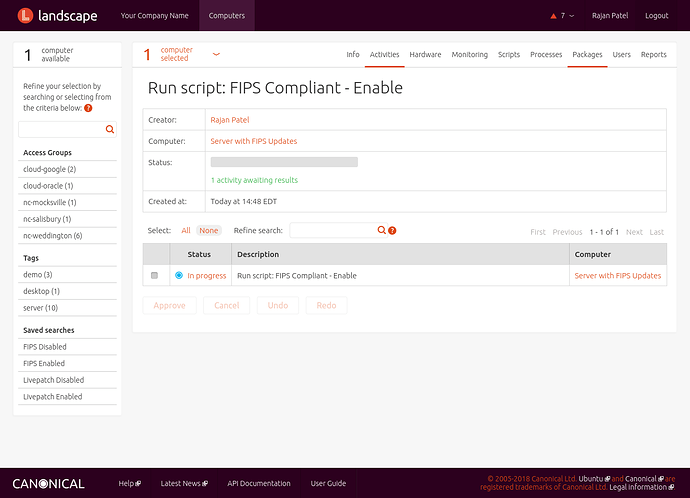
Task: Click the Ubuntu footer link
Action: click(594, 479)
